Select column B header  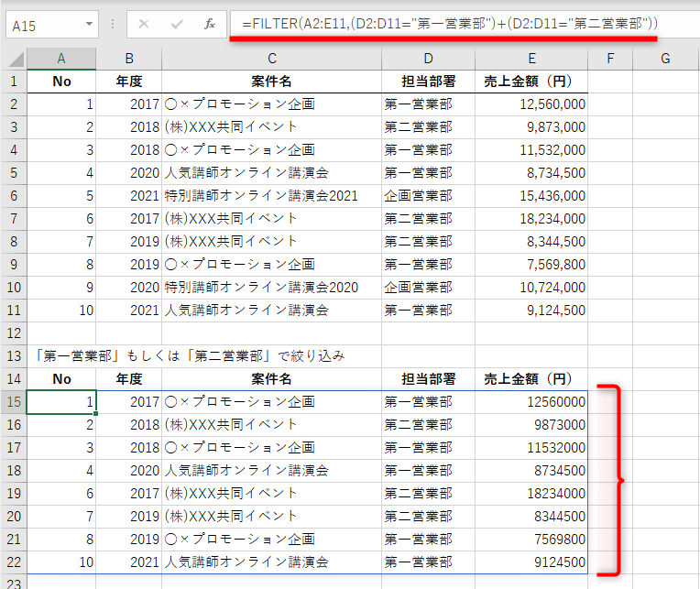[x=129, y=59]
